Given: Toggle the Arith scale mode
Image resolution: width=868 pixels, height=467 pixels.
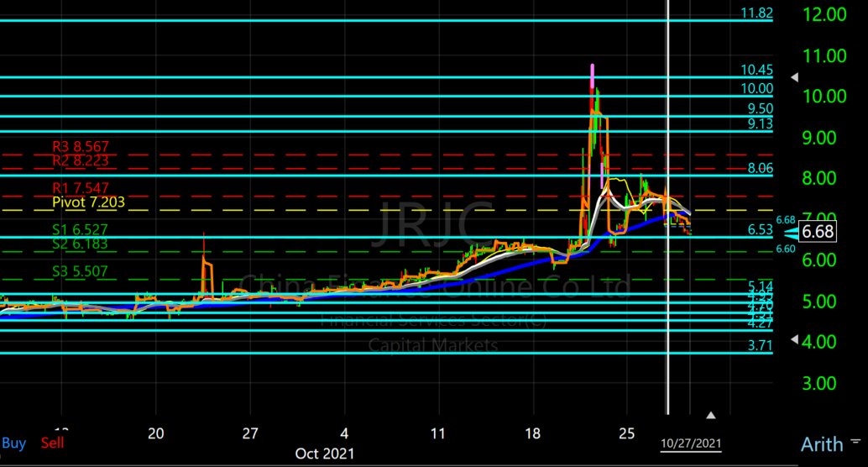Looking at the screenshot, I should click(x=822, y=444).
